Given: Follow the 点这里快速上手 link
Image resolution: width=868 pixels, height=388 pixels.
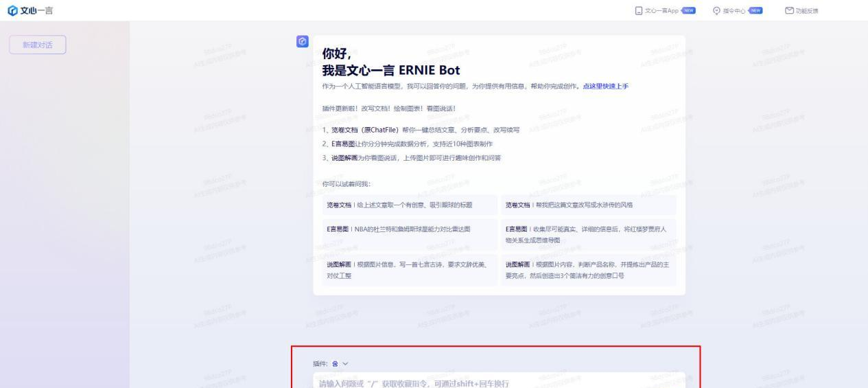Looking at the screenshot, I should (x=605, y=86).
